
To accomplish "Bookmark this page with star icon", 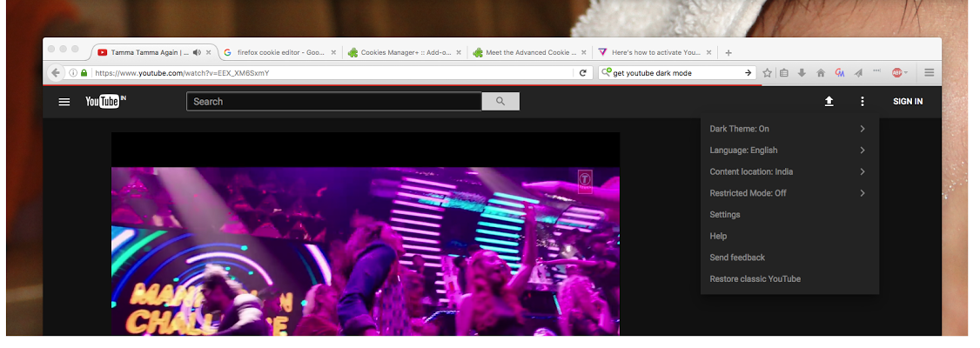I will pyautogui.click(x=768, y=73).
